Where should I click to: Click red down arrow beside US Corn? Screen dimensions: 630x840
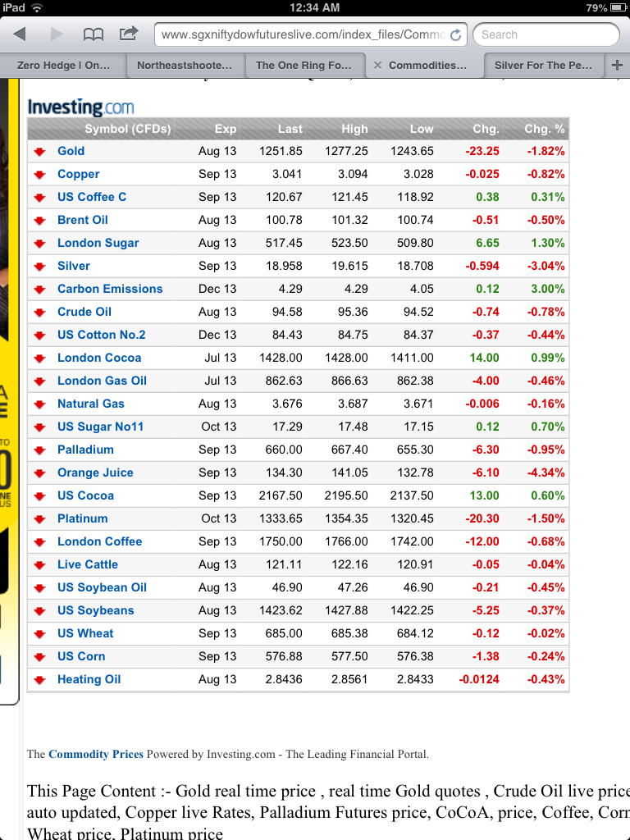pos(39,657)
